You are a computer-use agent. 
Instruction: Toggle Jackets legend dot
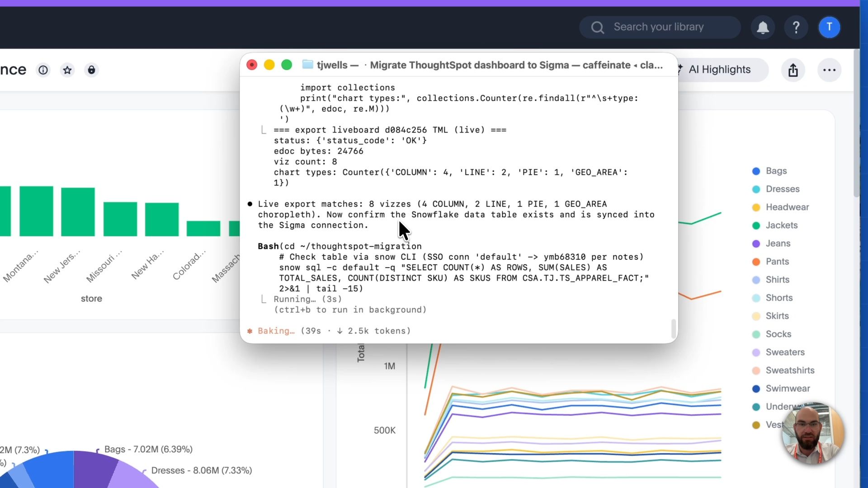756,225
